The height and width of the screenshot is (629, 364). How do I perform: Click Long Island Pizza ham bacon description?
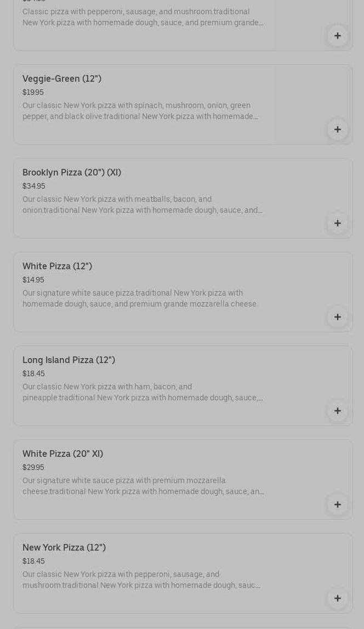point(143,393)
